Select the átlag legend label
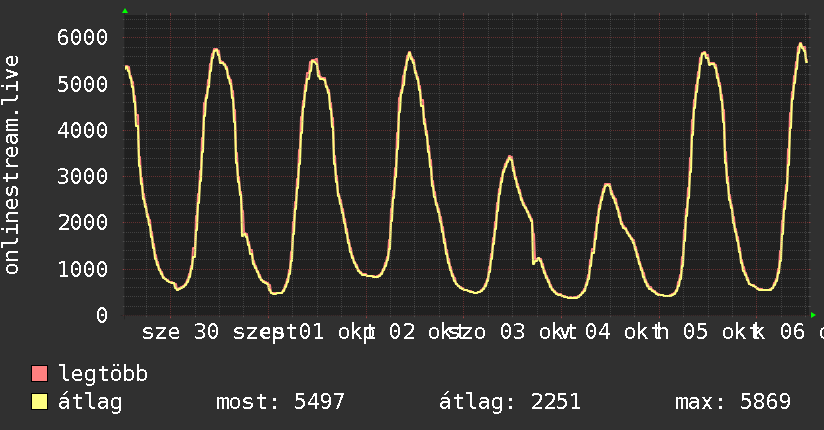This screenshot has width=824, height=430. pos(90,402)
